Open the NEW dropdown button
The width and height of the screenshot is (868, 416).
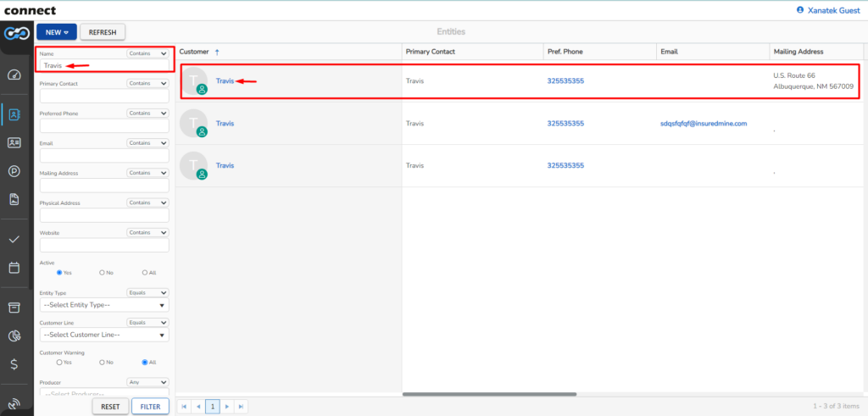[57, 32]
